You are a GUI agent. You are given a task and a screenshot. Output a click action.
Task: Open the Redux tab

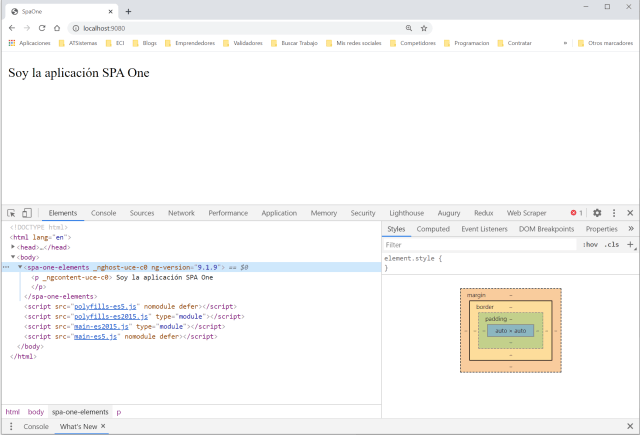pos(483,213)
